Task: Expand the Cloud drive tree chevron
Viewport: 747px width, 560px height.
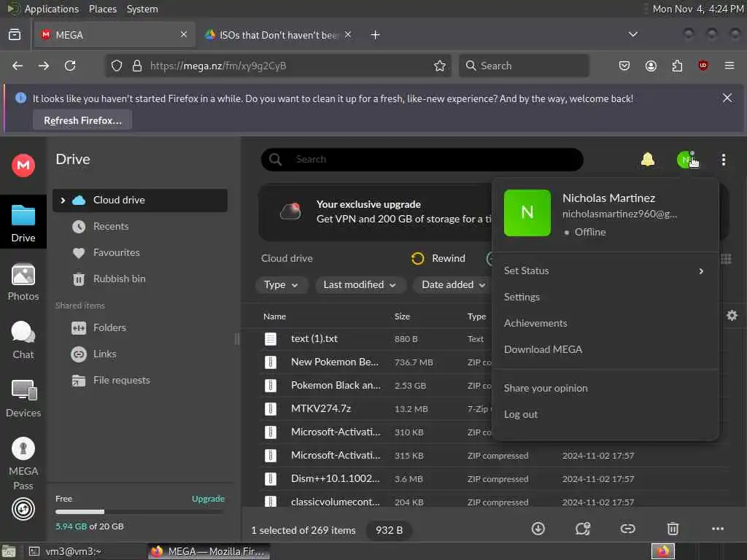Action: 63,201
